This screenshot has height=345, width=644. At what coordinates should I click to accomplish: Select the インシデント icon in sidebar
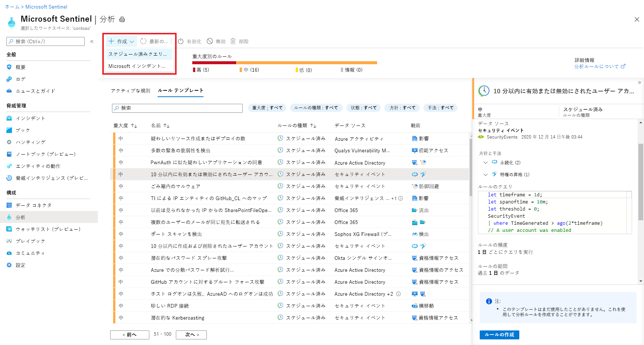pyautogui.click(x=9, y=118)
